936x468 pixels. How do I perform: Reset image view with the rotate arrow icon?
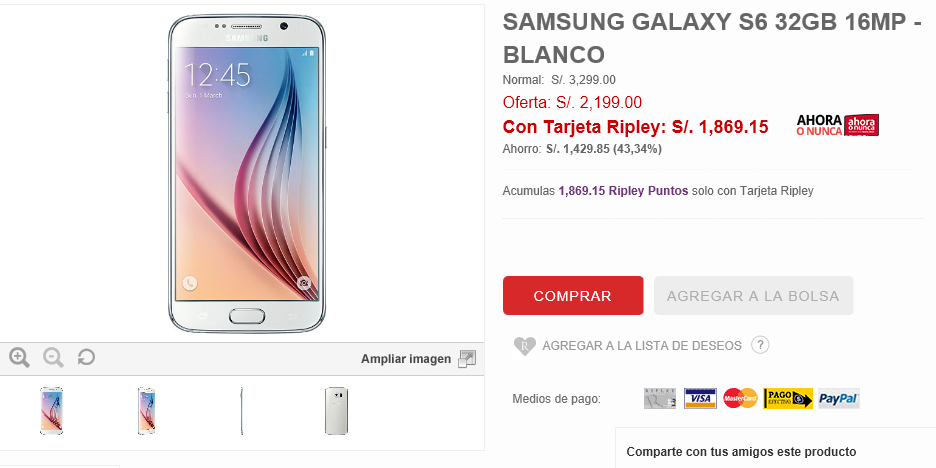(87, 358)
